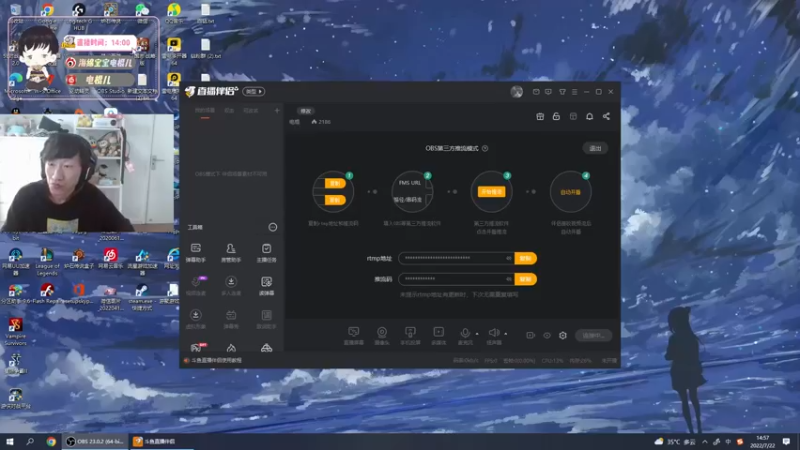Viewport: 800px width, 450px height.
Task: Add 手机投屏 phone cast source
Action: [410, 336]
